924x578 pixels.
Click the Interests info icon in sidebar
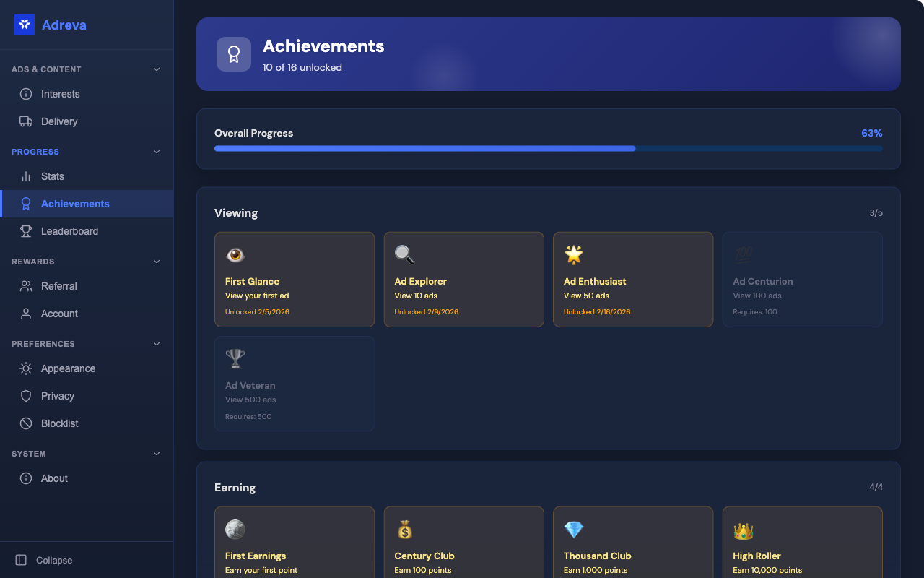(26, 94)
